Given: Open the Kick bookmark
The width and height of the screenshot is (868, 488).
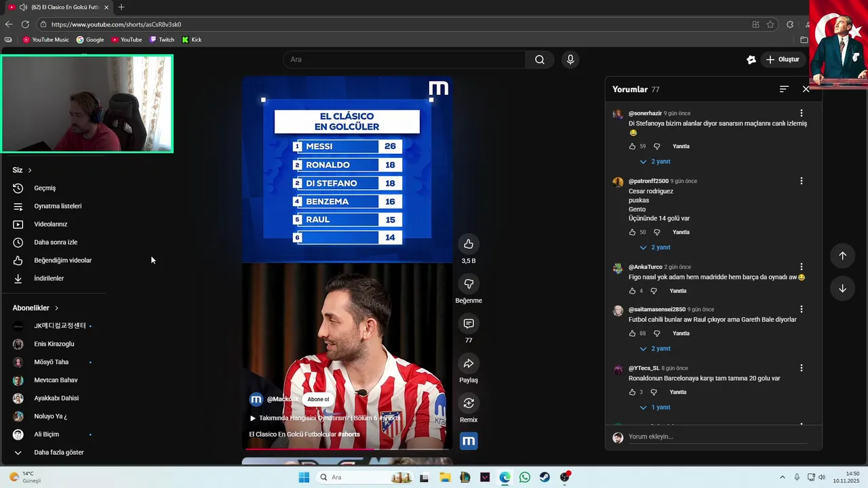Looking at the screenshot, I should click(192, 40).
